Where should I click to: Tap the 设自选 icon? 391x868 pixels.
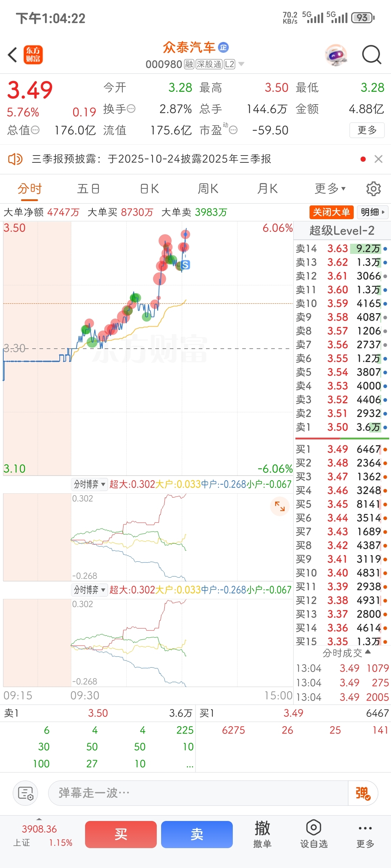(314, 834)
